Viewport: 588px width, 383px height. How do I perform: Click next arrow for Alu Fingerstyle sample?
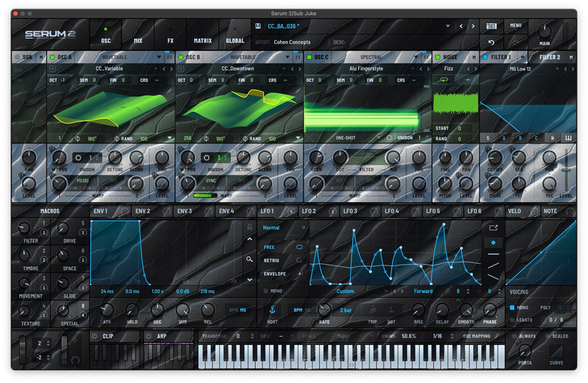click(x=428, y=68)
